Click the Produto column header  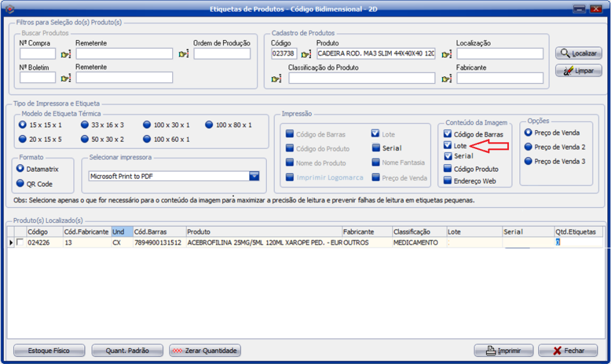click(263, 232)
